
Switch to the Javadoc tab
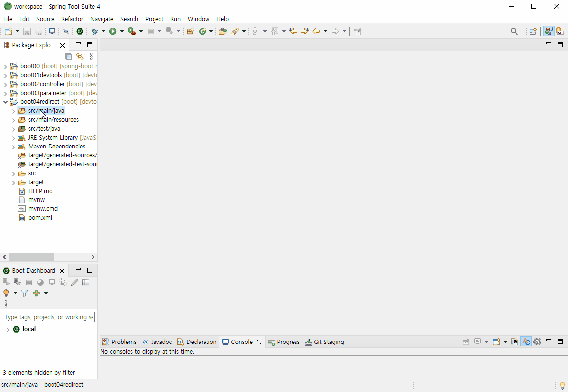tap(157, 342)
